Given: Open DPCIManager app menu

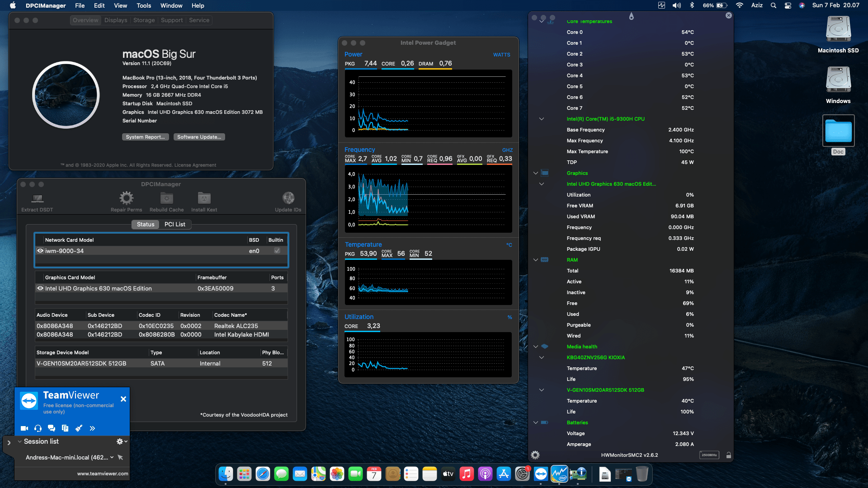Looking at the screenshot, I should [46, 5].
